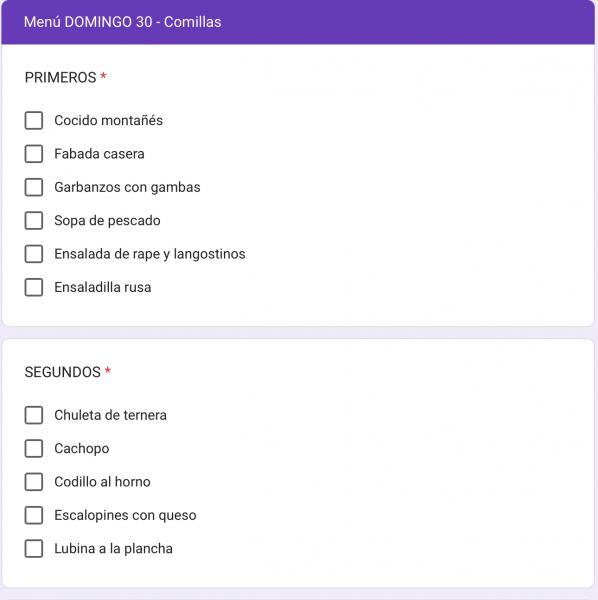The height and width of the screenshot is (600, 598).
Task: Click the Lubina a la plancha label
Action: click(x=113, y=549)
